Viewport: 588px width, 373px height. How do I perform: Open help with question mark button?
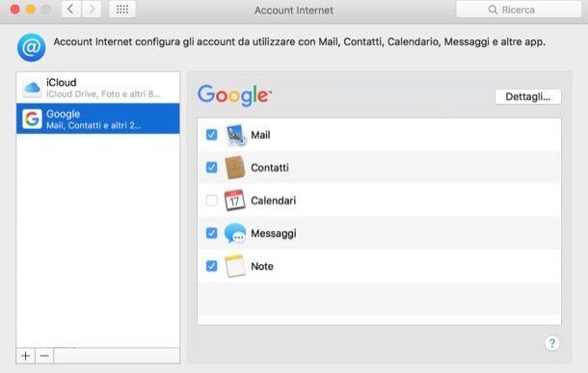552,343
